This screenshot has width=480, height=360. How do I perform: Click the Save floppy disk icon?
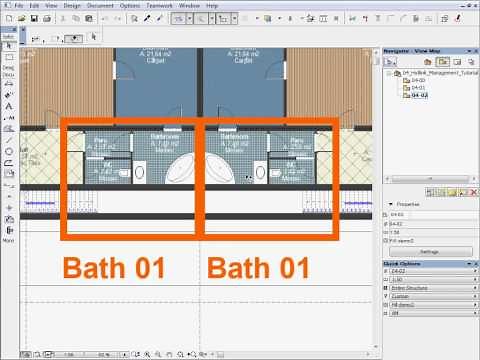34,19
